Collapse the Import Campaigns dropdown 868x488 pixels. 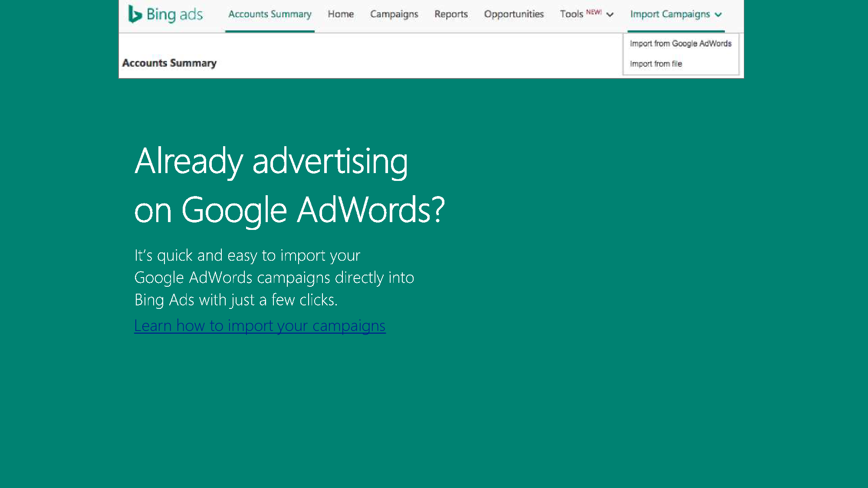pos(676,14)
